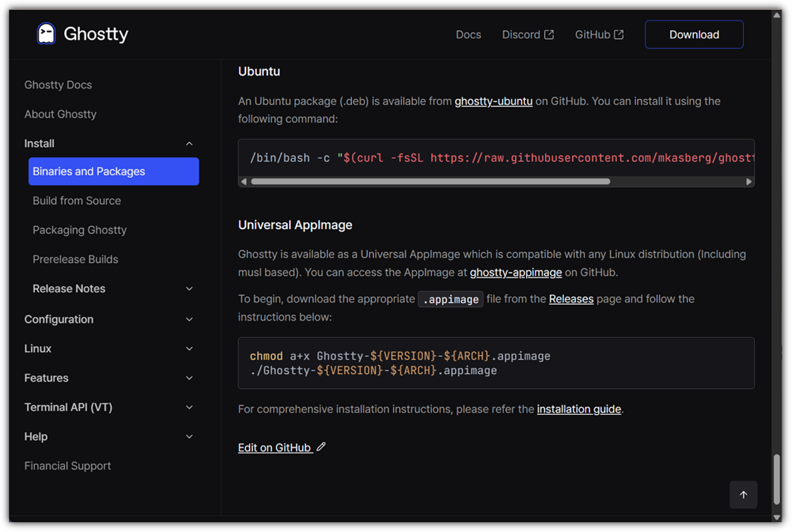Click the Download button

(x=694, y=35)
